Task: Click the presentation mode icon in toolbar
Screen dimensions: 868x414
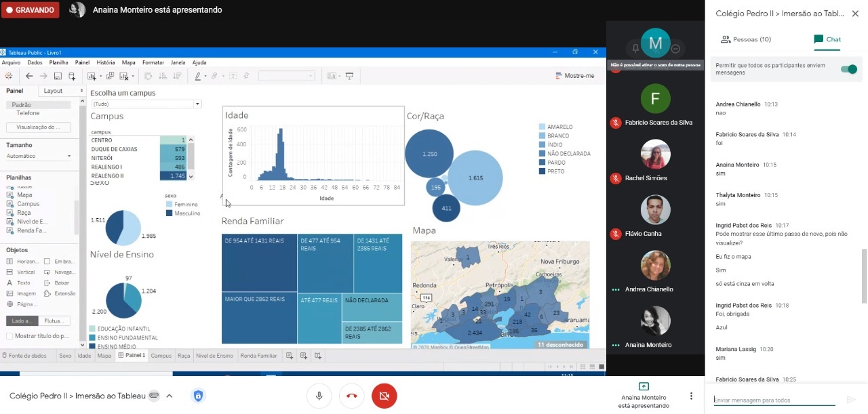Action: pos(350,76)
